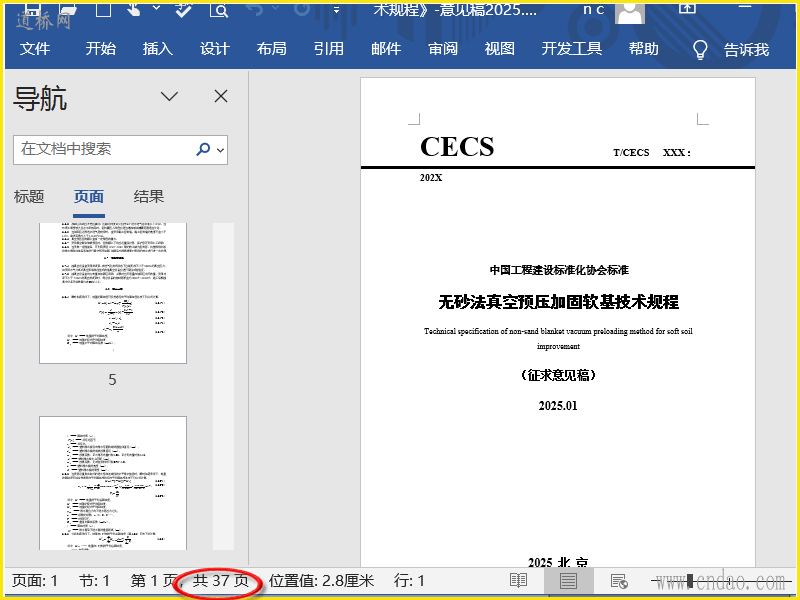Open the Touch/Mouse mode dropdown arrow

pyautogui.click(x=157, y=8)
